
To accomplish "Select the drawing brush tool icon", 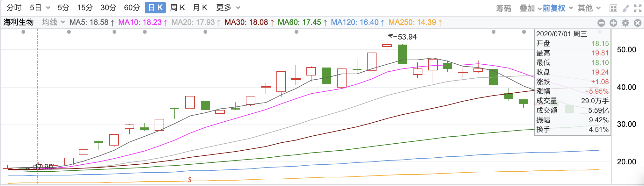I will click(626, 8).
